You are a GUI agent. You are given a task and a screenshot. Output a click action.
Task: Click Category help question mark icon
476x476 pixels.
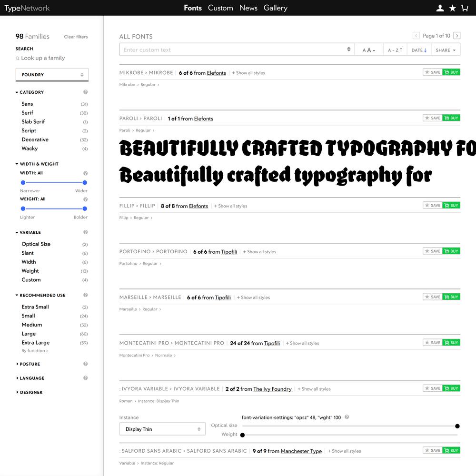[85, 92]
